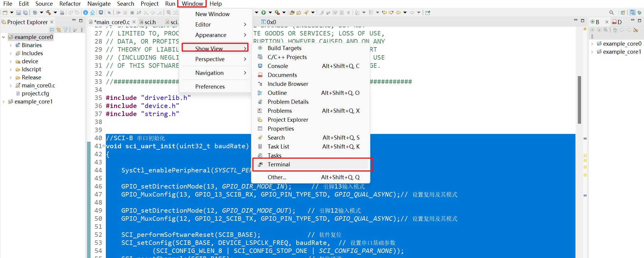This screenshot has width=644, height=258.
Task: Collapse the example_core0 project node
Action: coord(4,37)
